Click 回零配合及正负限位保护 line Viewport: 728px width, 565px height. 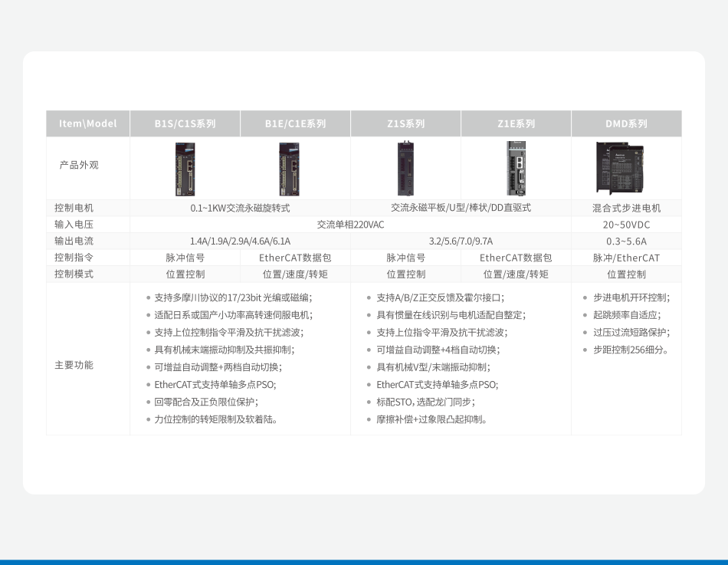[x=207, y=402]
